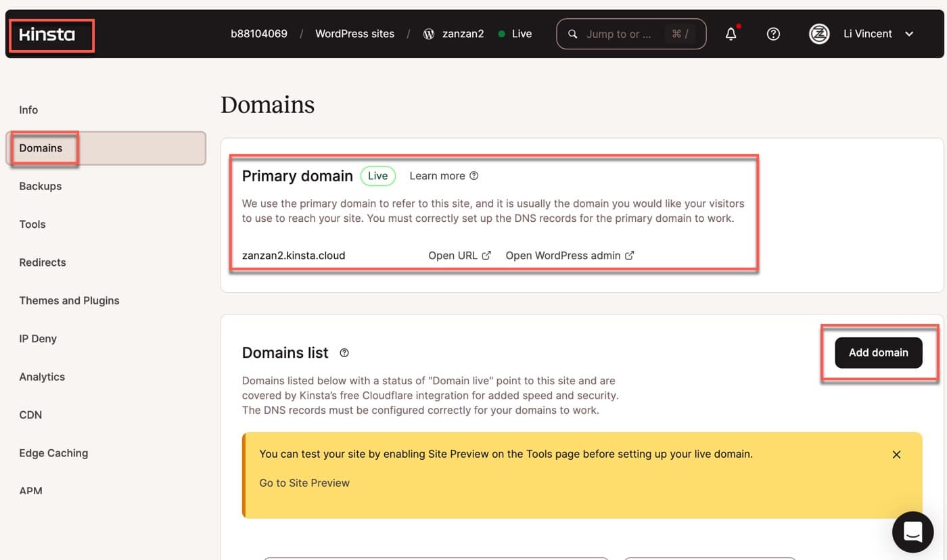The width and height of the screenshot is (947, 560).
Task: Click the Domains page heading
Action: click(267, 105)
